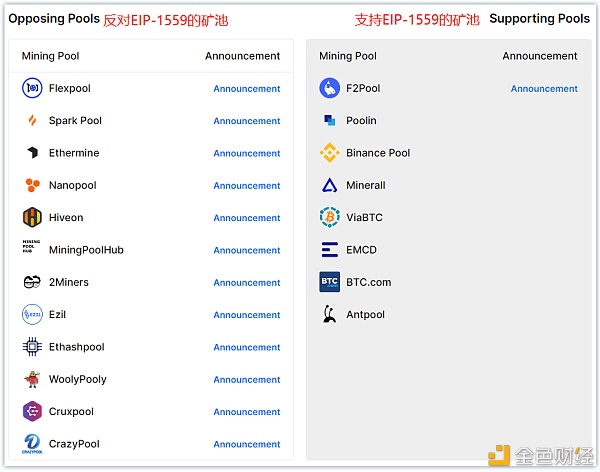Click the Minerall triangle icon
Image resolution: width=600 pixels, height=472 pixels.
[x=329, y=185]
